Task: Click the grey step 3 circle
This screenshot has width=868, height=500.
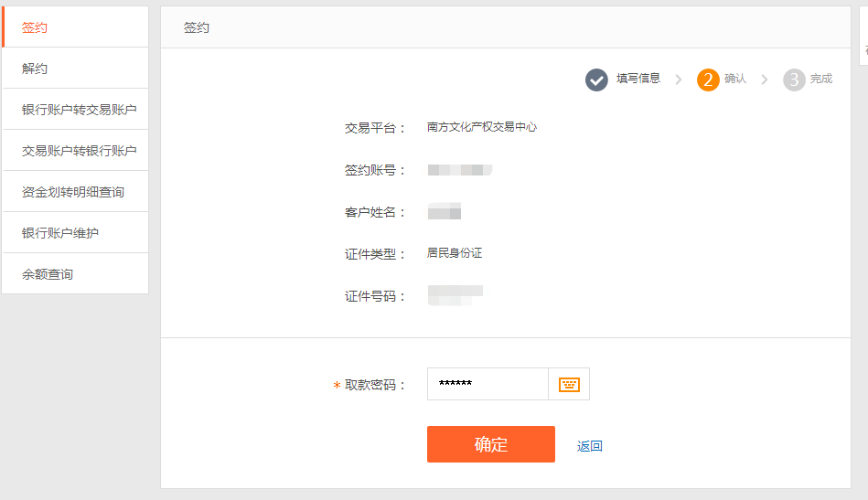Action: tap(794, 80)
